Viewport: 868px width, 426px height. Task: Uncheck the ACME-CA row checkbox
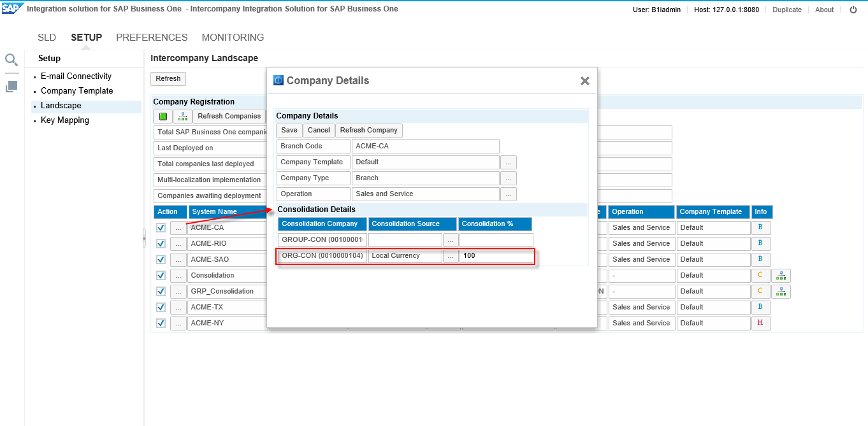(161, 227)
